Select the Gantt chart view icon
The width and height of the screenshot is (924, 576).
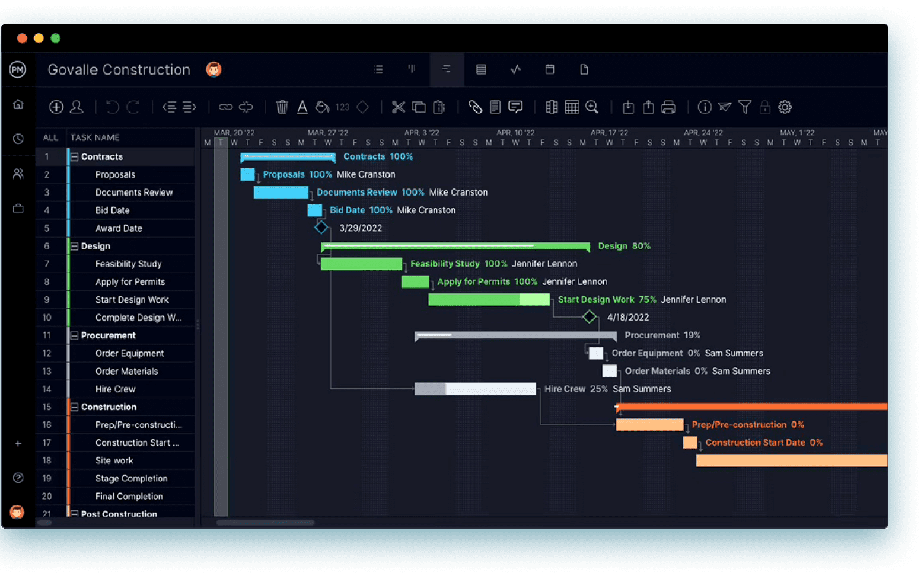pos(447,69)
